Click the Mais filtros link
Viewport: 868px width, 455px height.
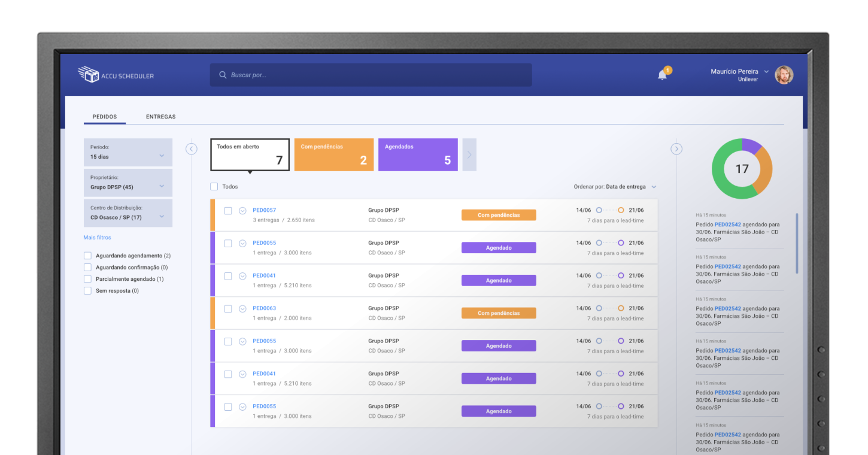(97, 238)
